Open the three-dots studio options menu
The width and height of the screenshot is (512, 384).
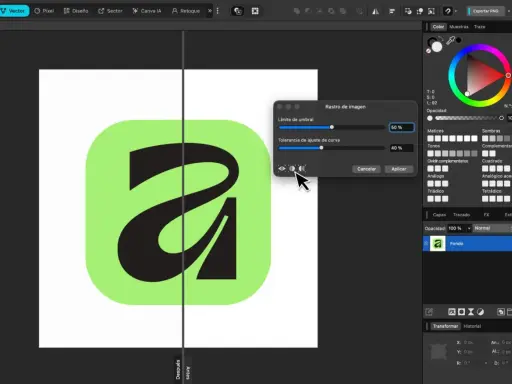click(x=218, y=11)
